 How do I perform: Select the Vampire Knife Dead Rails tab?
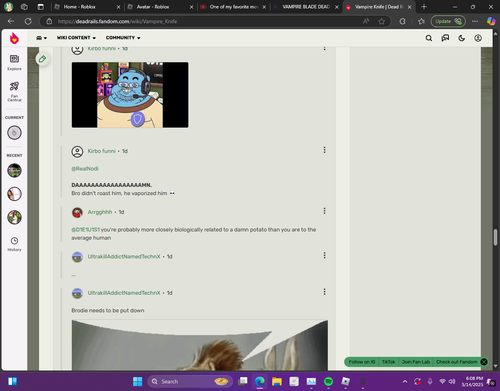pos(379,7)
